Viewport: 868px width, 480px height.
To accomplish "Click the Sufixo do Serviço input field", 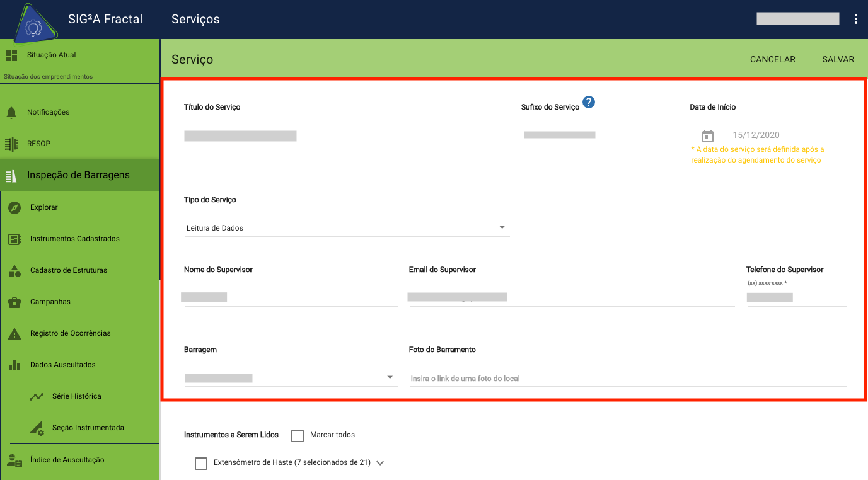I will click(600, 135).
